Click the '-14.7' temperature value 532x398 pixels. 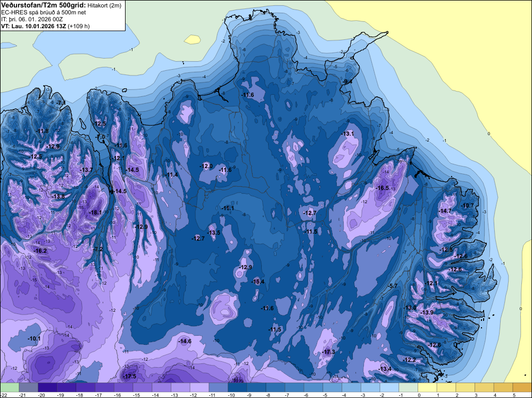pos(445,211)
